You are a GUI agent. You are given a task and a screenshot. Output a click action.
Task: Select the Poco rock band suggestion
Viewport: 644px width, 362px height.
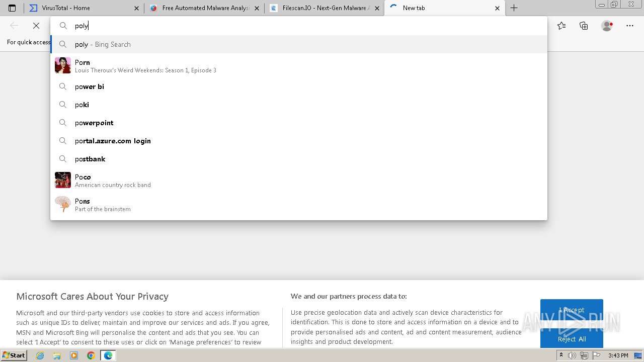click(299, 180)
